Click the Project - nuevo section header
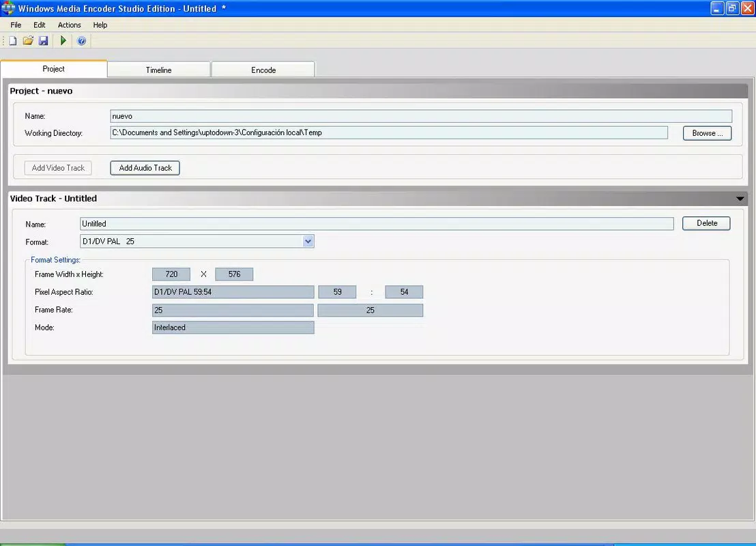Image resolution: width=756 pixels, height=546 pixels. point(378,91)
